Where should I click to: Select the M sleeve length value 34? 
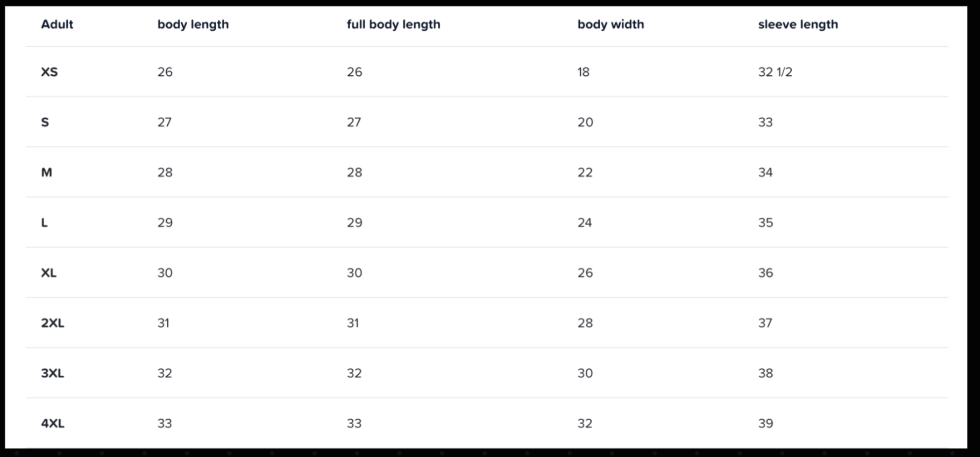point(765,173)
